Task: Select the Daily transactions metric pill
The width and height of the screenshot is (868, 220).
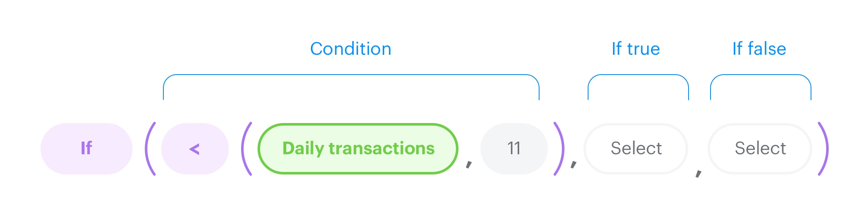Action: point(358,149)
